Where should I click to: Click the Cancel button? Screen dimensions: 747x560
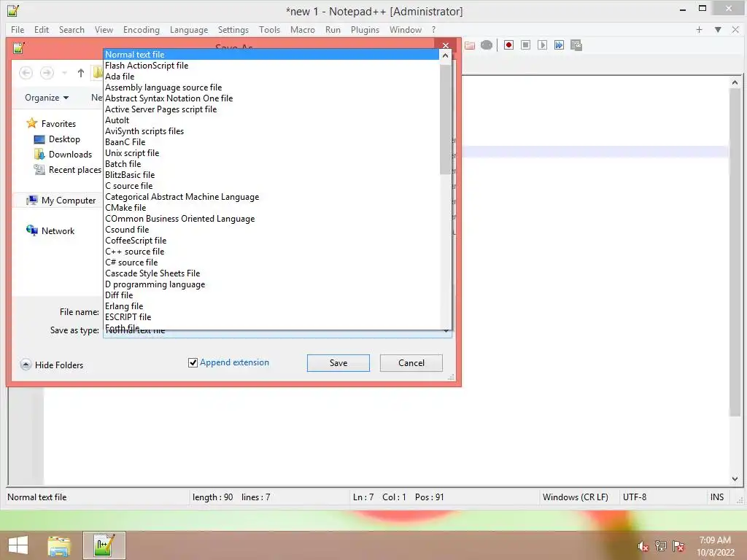pos(411,363)
